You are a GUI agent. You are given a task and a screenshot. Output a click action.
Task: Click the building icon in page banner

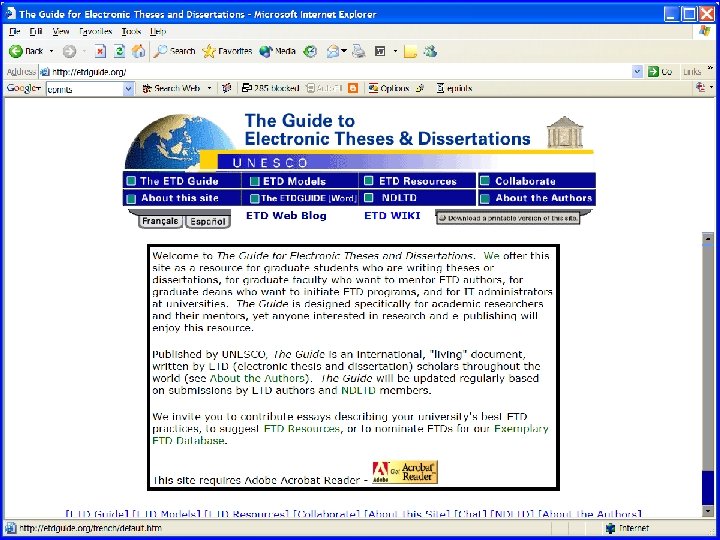(x=564, y=132)
